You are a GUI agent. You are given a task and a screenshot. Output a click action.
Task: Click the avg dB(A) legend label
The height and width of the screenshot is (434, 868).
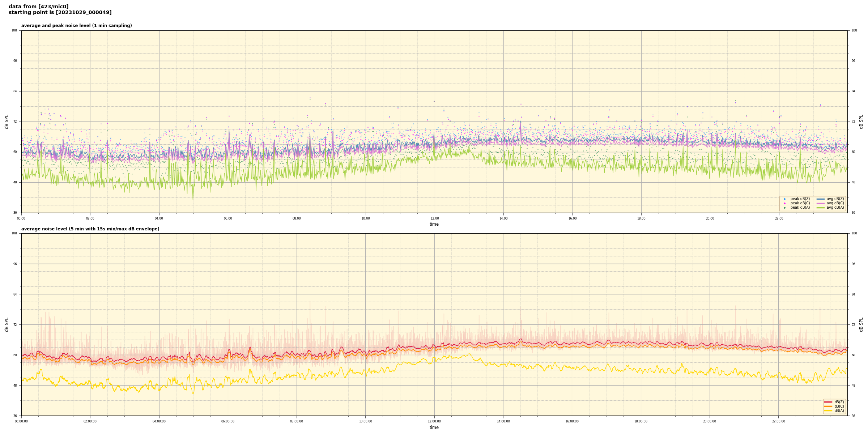click(x=835, y=208)
